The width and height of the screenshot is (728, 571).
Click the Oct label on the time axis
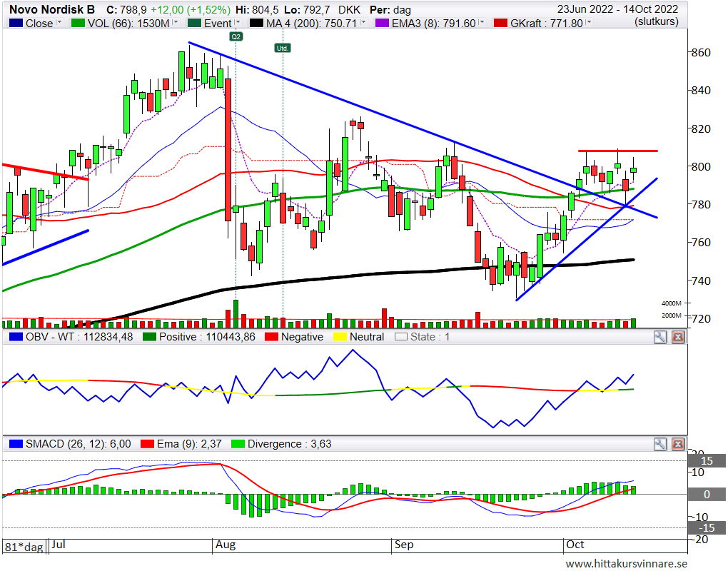[x=575, y=544]
